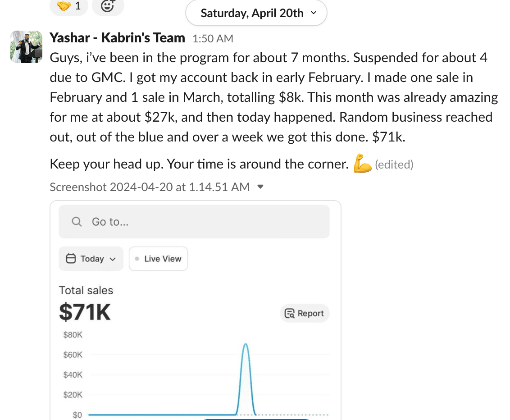Click the 1:50 AM message timestamp
This screenshot has width=510, height=420.
point(213,39)
